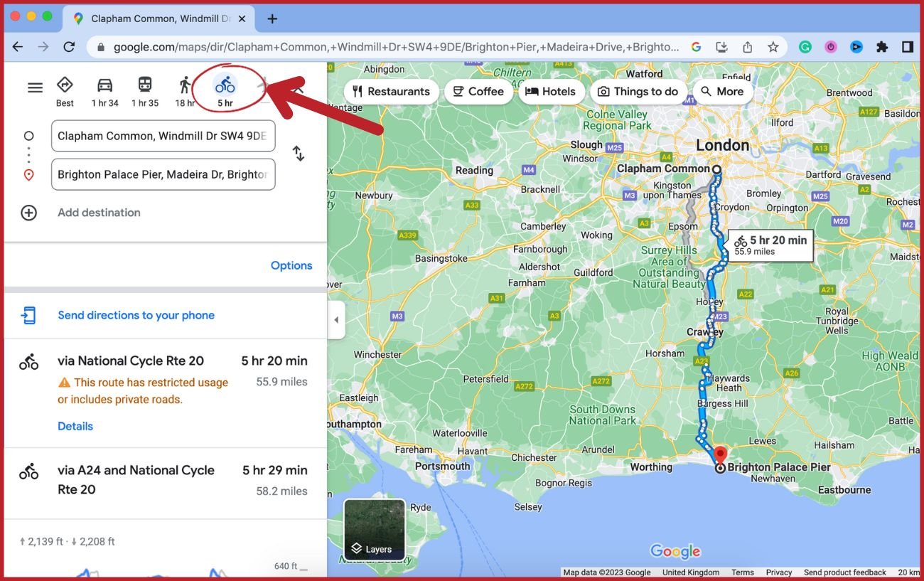Go forward in the browser

pos(43,47)
